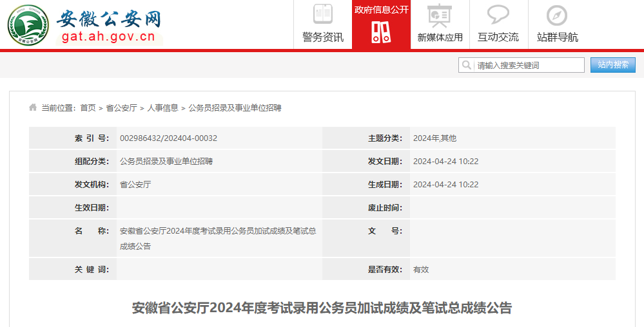Image resolution: width=644 pixels, height=327 pixels.
Task: Select index number 002986432/202404-00032
Action: coord(168,138)
